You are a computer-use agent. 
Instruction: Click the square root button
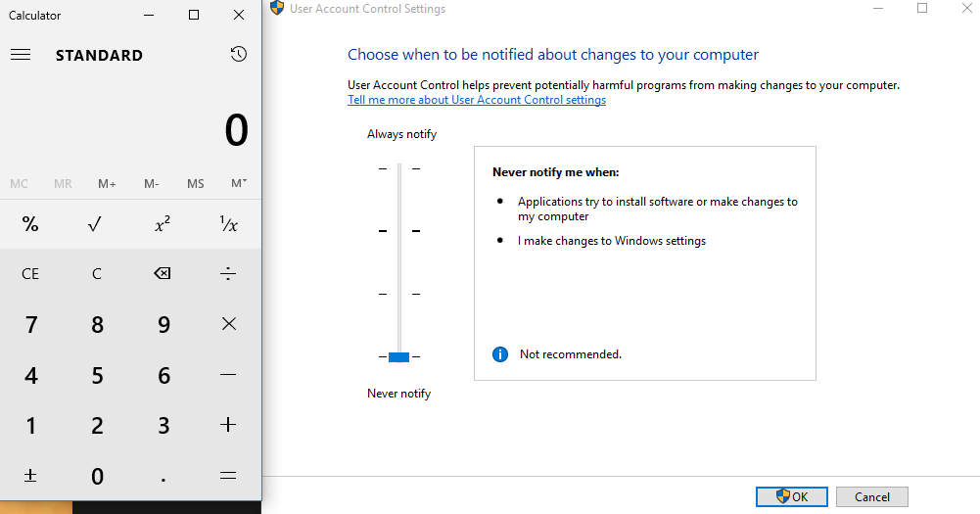coord(96,224)
